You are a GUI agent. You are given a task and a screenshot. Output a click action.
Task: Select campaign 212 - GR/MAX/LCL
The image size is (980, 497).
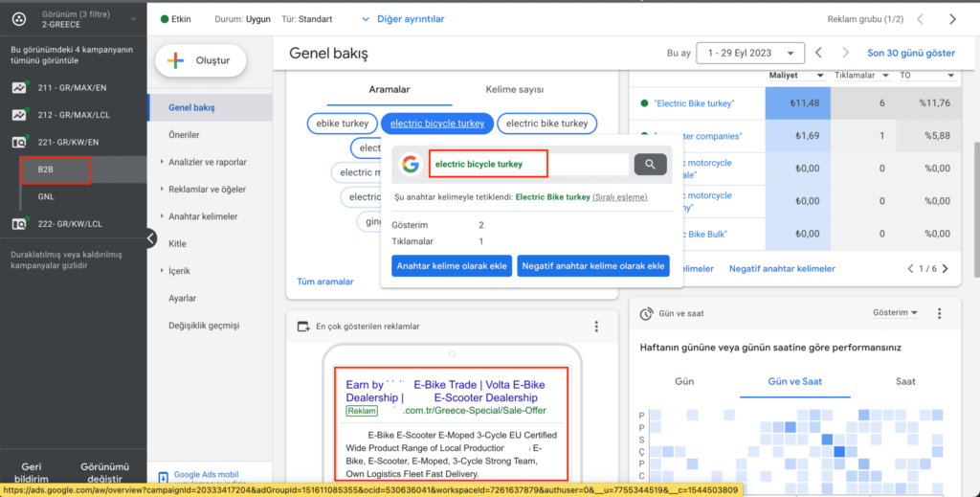(74, 115)
